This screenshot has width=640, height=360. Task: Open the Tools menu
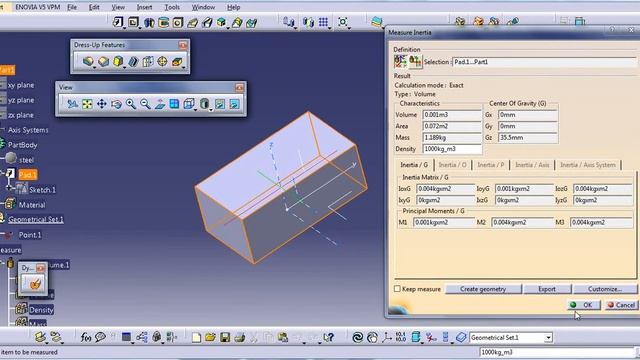pyautogui.click(x=172, y=7)
